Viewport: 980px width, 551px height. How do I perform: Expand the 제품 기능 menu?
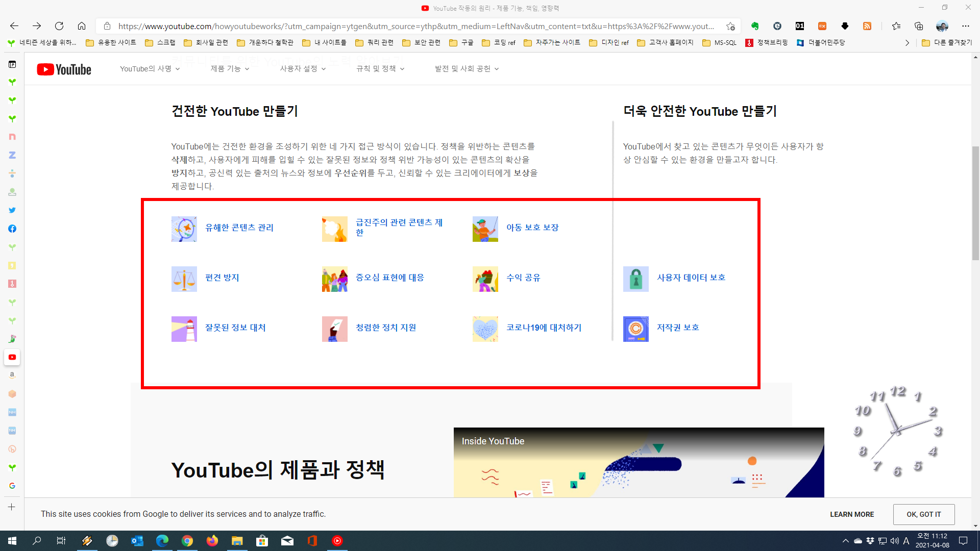tap(230, 68)
